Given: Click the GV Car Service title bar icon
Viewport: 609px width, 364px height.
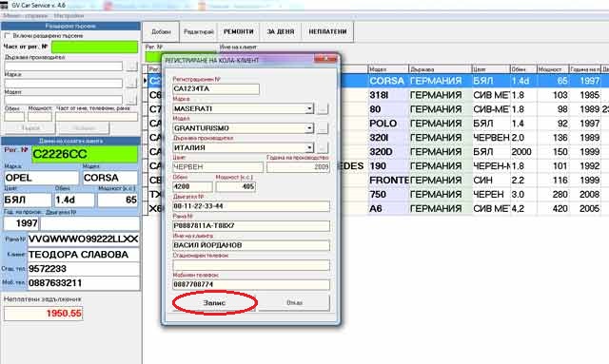Looking at the screenshot, I should pos(4,5).
